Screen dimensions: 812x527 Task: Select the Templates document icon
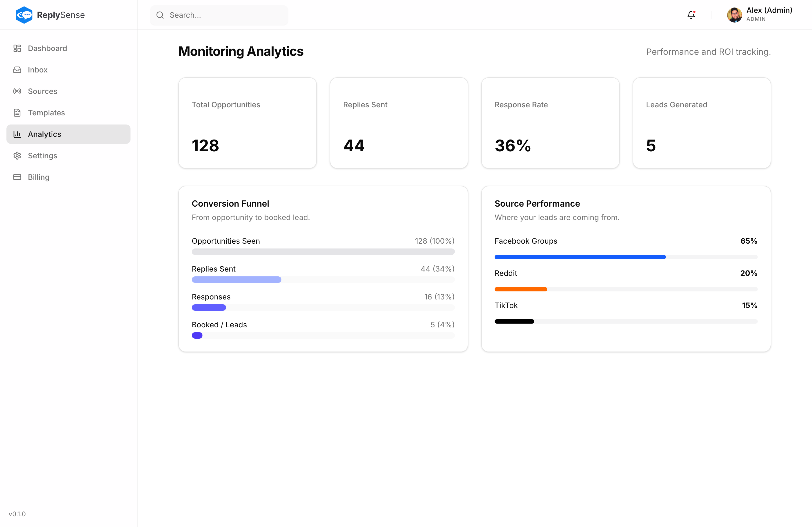(x=17, y=112)
